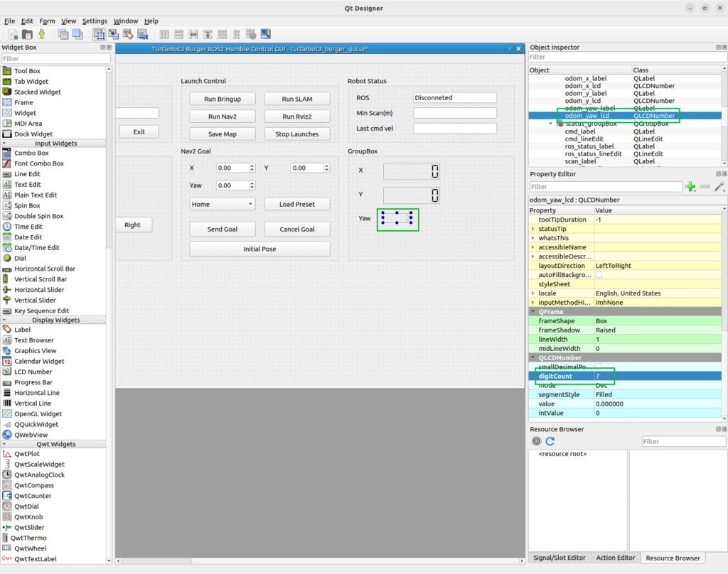The image size is (728, 574).
Task: Open the File menu
Action: click(10, 21)
